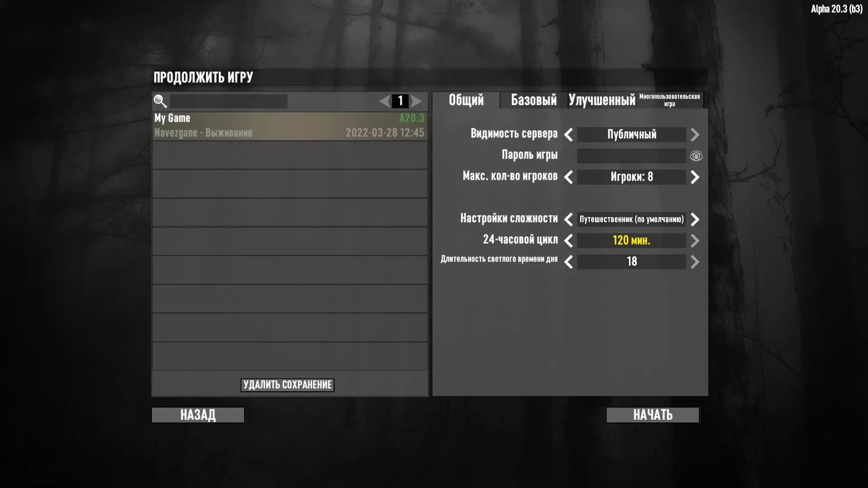Image resolution: width=868 pixels, height=488 pixels.
Task: Choose previous difficulty setting
Action: pos(569,220)
